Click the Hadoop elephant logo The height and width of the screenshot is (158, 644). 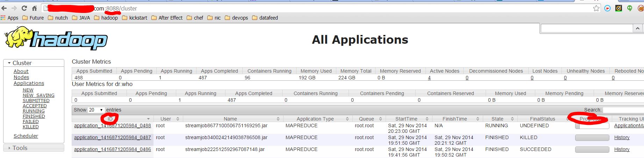coord(56,38)
